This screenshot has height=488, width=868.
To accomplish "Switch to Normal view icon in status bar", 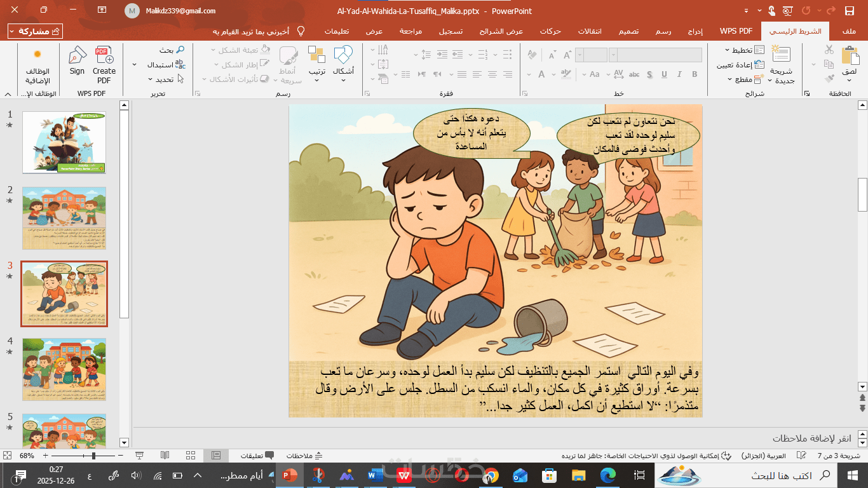I will [216, 456].
